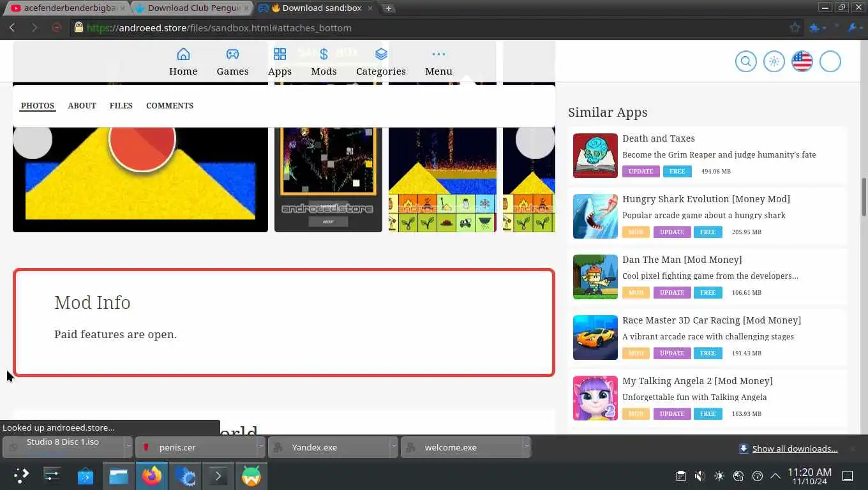Click the Death and Taxes app icon
This screenshot has width=868, height=490.
point(595,156)
